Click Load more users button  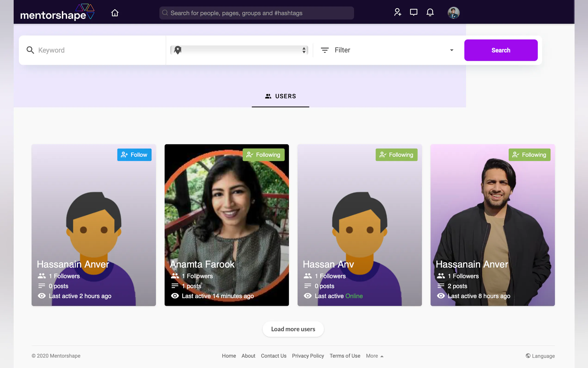pyautogui.click(x=293, y=329)
